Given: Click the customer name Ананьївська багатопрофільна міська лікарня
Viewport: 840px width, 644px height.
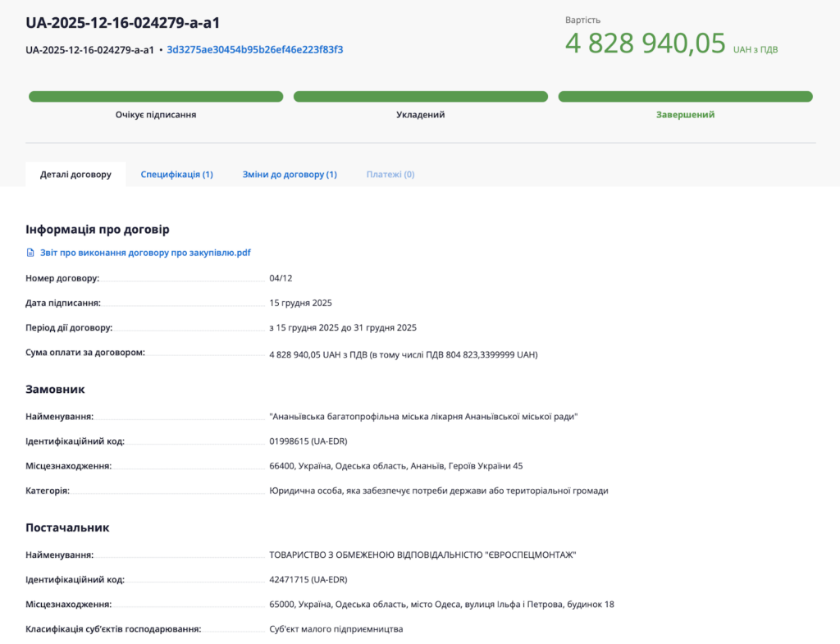Looking at the screenshot, I should [x=423, y=417].
